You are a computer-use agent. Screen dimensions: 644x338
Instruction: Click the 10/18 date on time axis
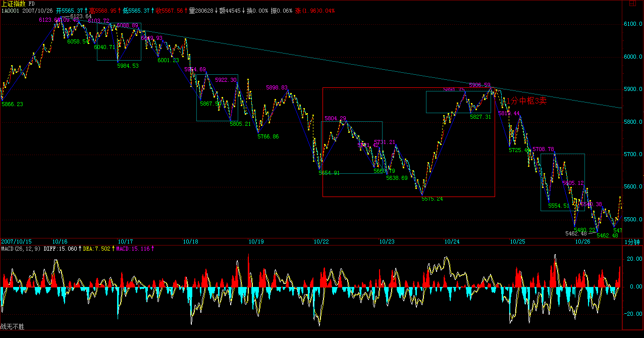click(190, 242)
